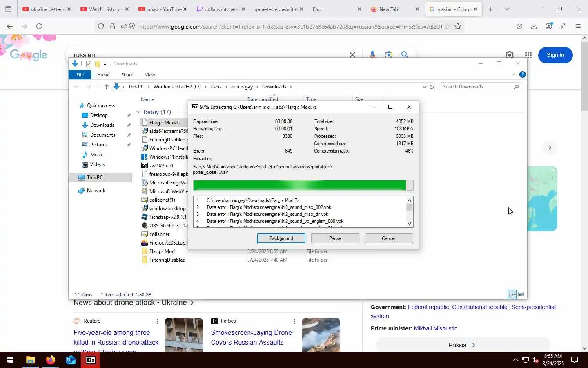The width and height of the screenshot is (588, 368).
Task: Click the Background button in 7-Zip dialog
Action: [281, 238]
